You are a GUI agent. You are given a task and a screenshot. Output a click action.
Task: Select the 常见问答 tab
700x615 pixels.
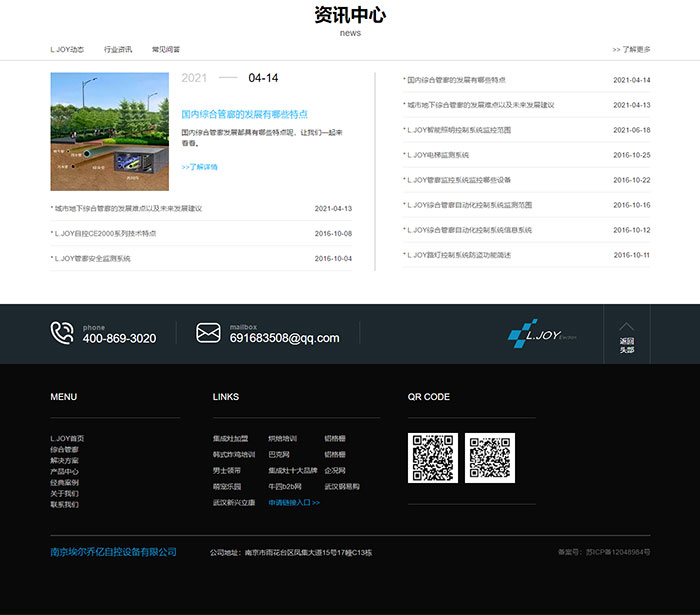coord(166,49)
